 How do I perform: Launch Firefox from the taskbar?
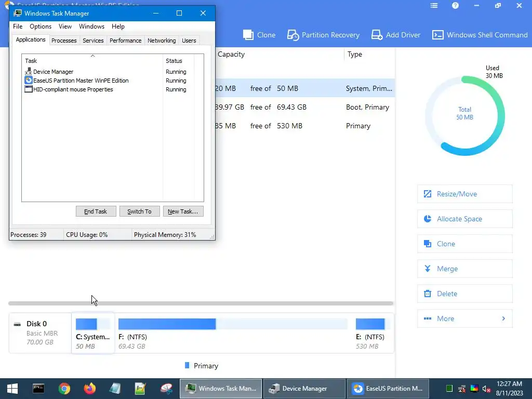89,389
